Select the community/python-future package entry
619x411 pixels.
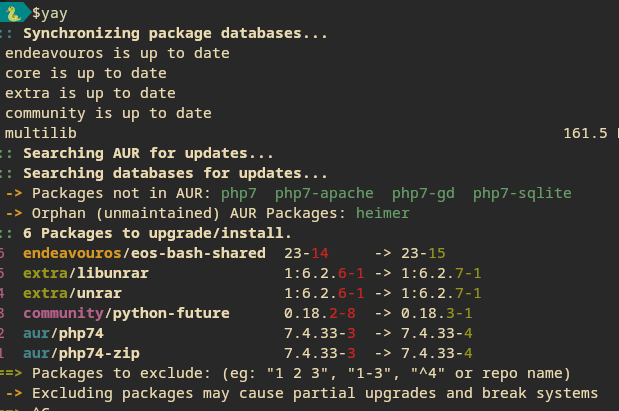(126, 313)
